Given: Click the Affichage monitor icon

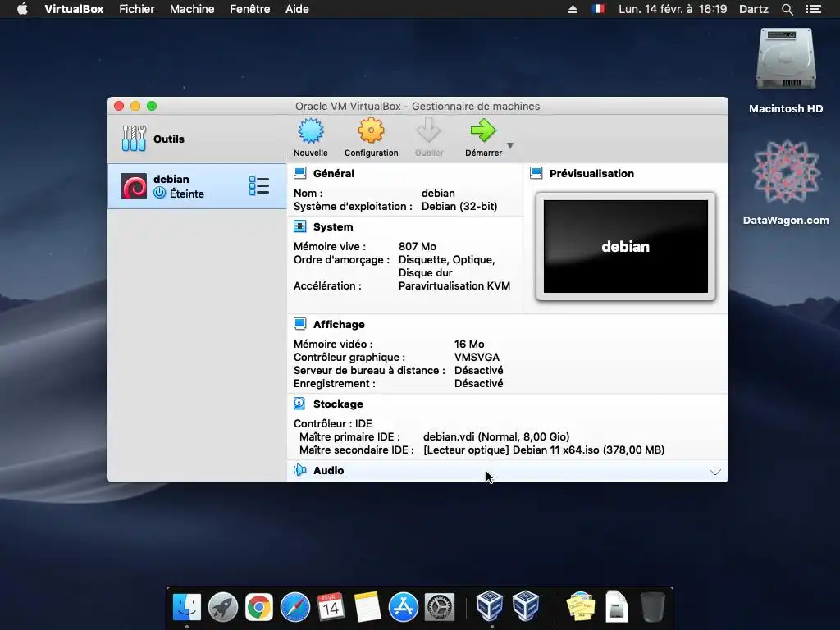Looking at the screenshot, I should [300, 323].
